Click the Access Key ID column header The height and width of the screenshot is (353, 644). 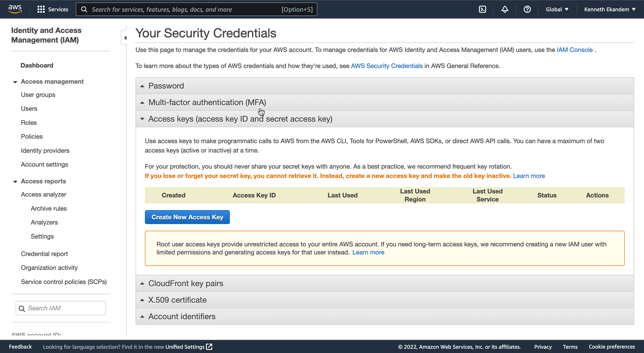(x=254, y=195)
